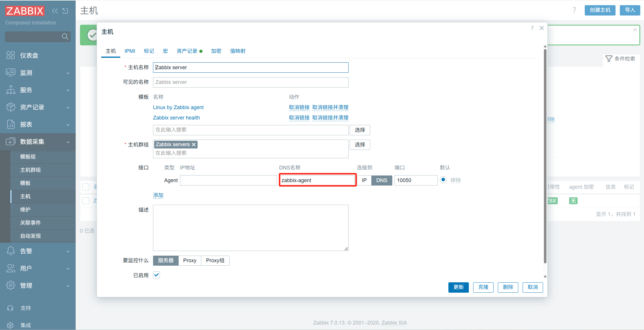Click the Users (用户) sidebar icon
The height and width of the screenshot is (330, 644).
tap(11, 268)
